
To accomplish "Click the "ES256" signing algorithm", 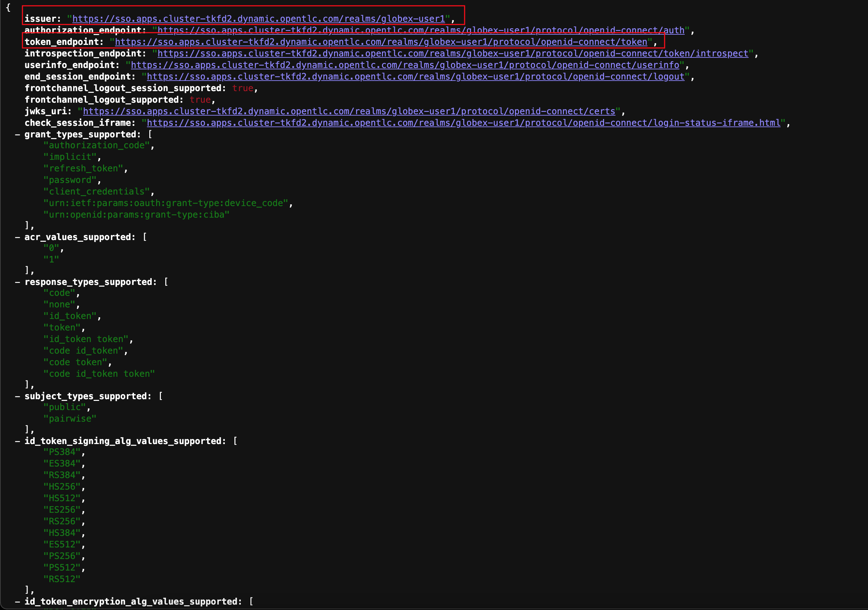I will 62,510.
